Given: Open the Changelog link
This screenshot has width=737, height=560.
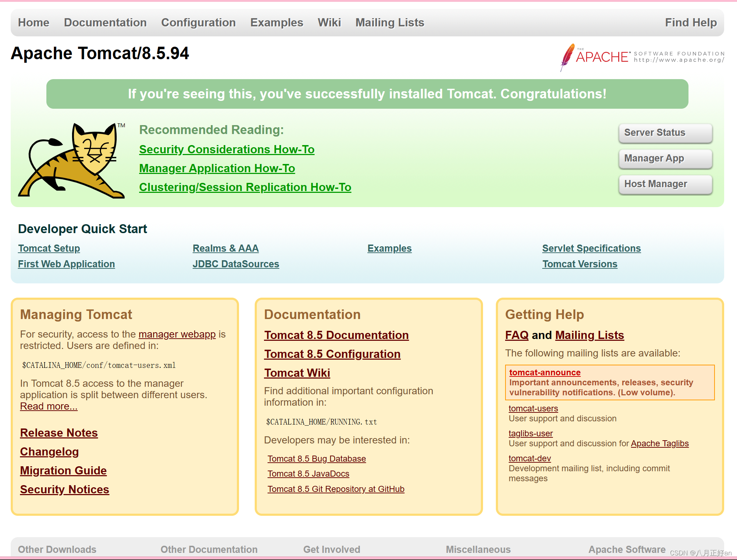Looking at the screenshot, I should [49, 452].
